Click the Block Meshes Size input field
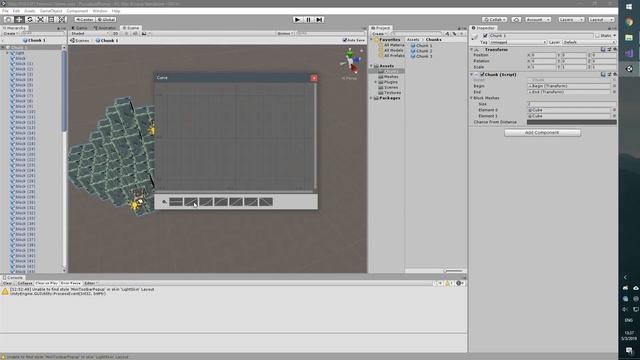Viewport: 640px width, 360px height. [x=571, y=104]
